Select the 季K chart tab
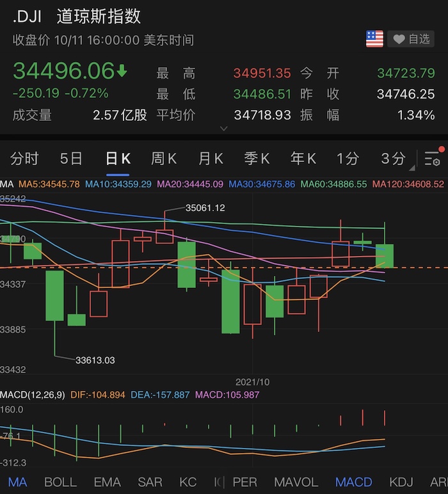The width and height of the screenshot is (448, 494). click(257, 158)
